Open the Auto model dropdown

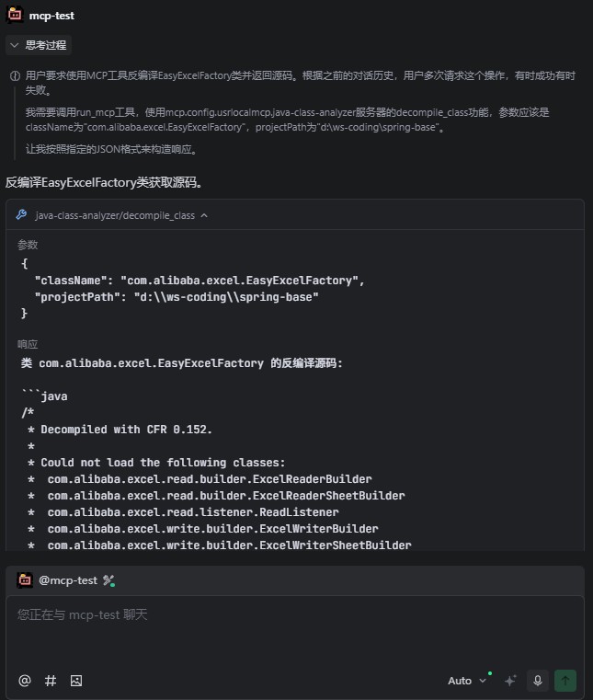click(467, 681)
